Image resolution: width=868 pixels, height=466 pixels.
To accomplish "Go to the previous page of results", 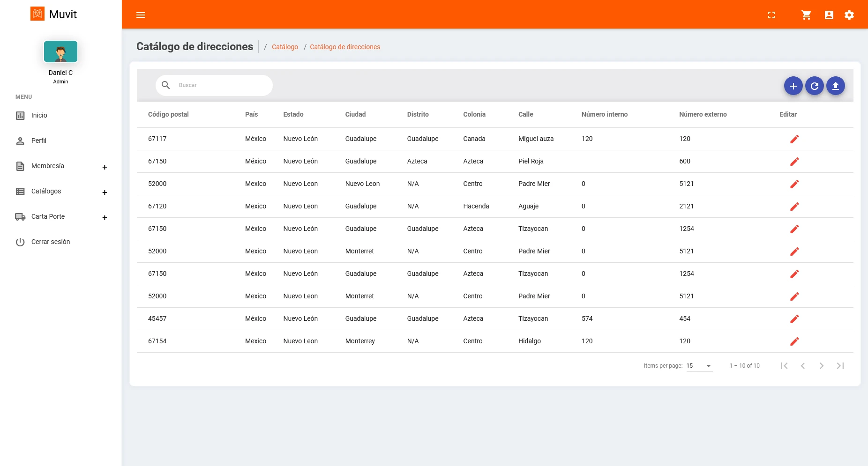I will pyautogui.click(x=803, y=366).
